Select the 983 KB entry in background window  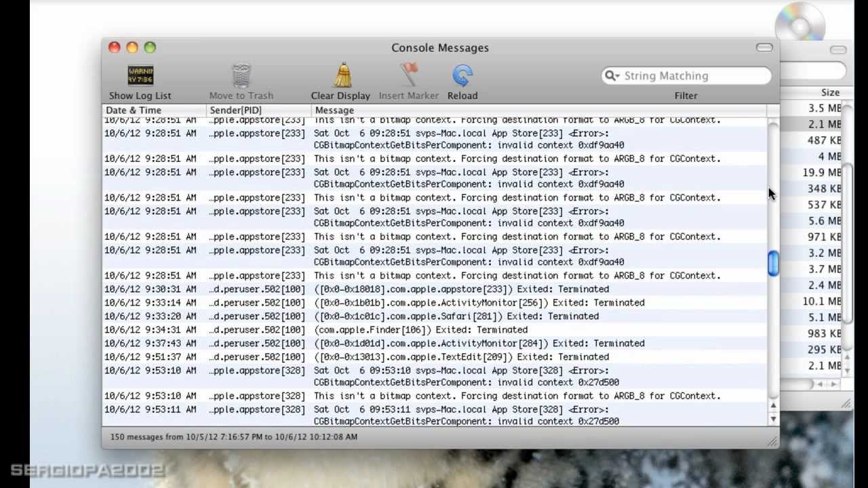point(824,333)
